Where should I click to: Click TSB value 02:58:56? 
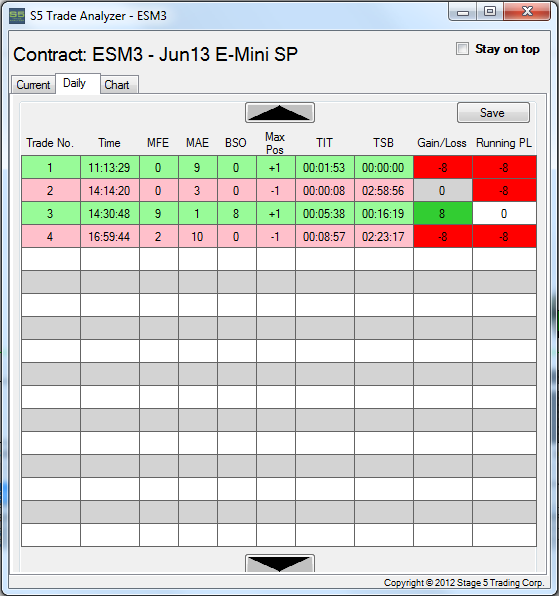coord(383,190)
